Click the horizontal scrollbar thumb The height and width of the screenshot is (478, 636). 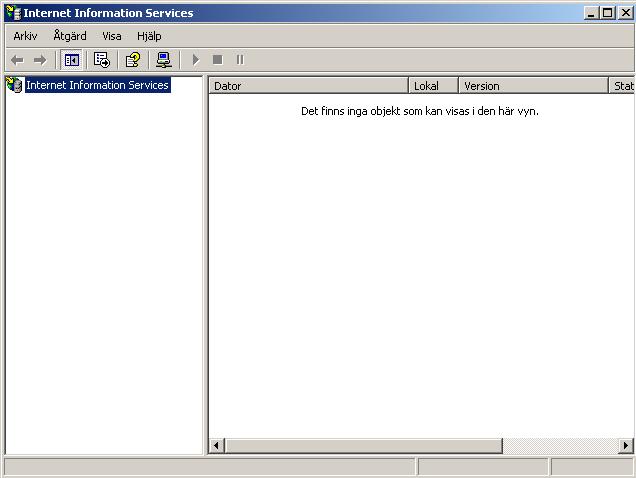[363, 446]
